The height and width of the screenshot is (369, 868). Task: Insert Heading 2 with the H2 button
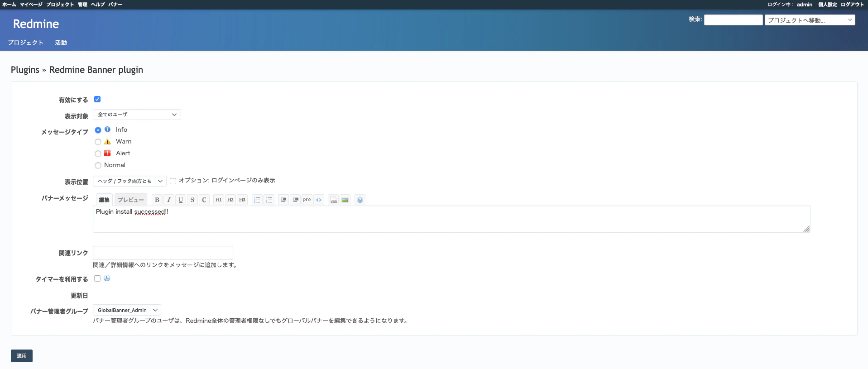(x=230, y=200)
